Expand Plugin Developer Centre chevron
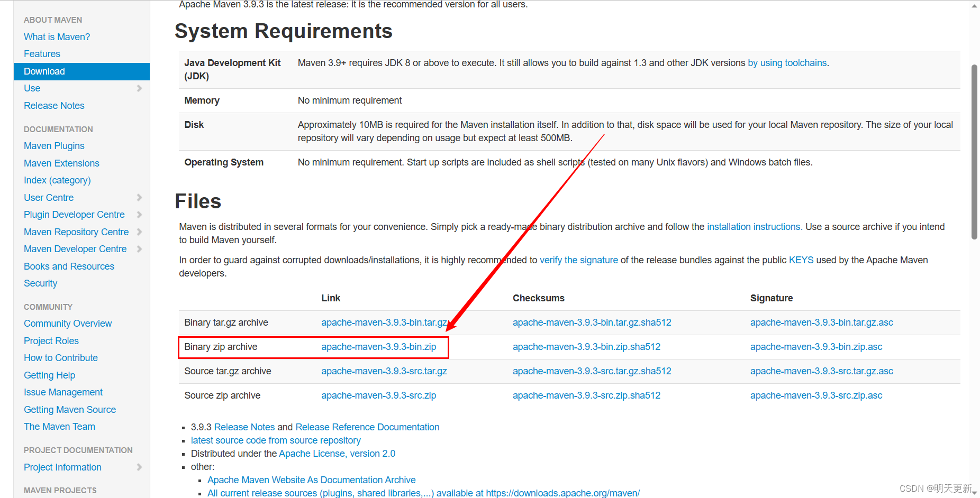Image resolution: width=980 pixels, height=498 pixels. 139,215
